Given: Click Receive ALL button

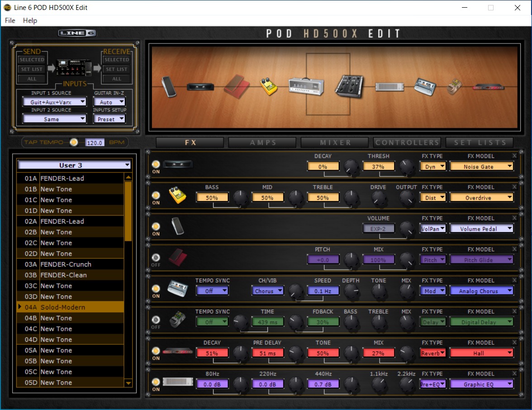Looking at the screenshot, I should pos(117,79).
